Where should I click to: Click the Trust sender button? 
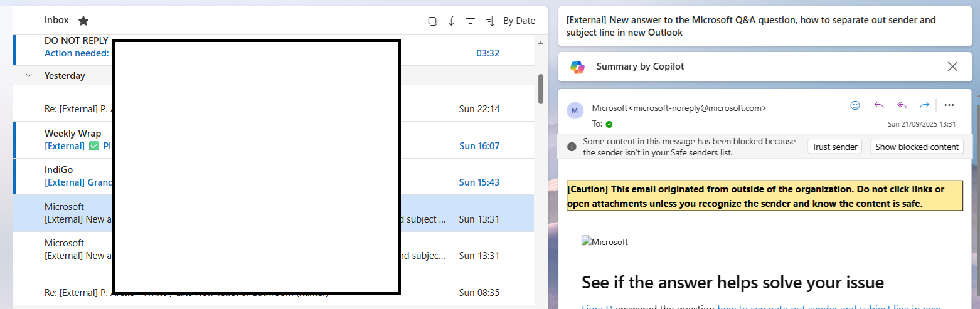(x=834, y=147)
